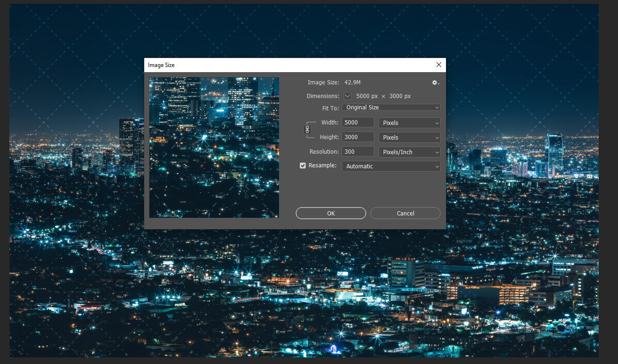
Task: Close the Image Size dialog with X
Action: (x=439, y=65)
